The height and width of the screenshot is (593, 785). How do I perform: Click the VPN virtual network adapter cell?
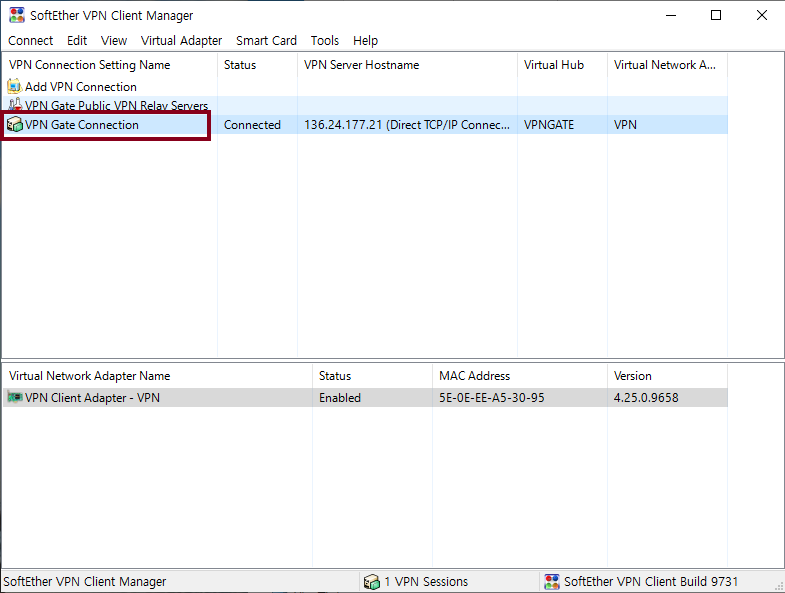tap(625, 125)
